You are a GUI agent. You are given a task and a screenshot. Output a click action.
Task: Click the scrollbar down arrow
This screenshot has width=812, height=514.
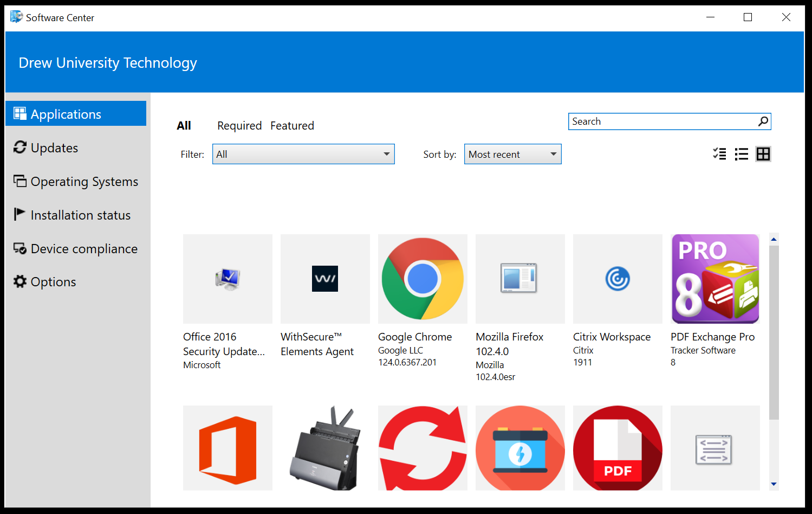pyautogui.click(x=774, y=484)
